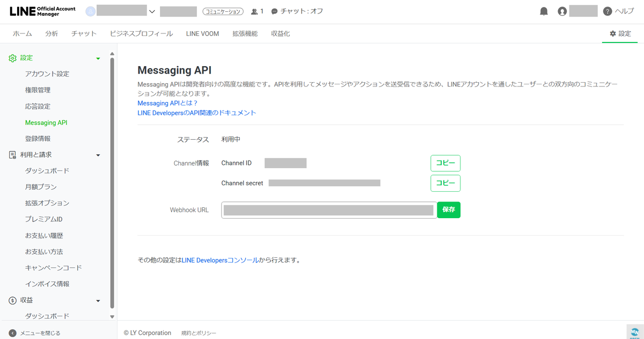Click the friends count person icon

(x=254, y=11)
